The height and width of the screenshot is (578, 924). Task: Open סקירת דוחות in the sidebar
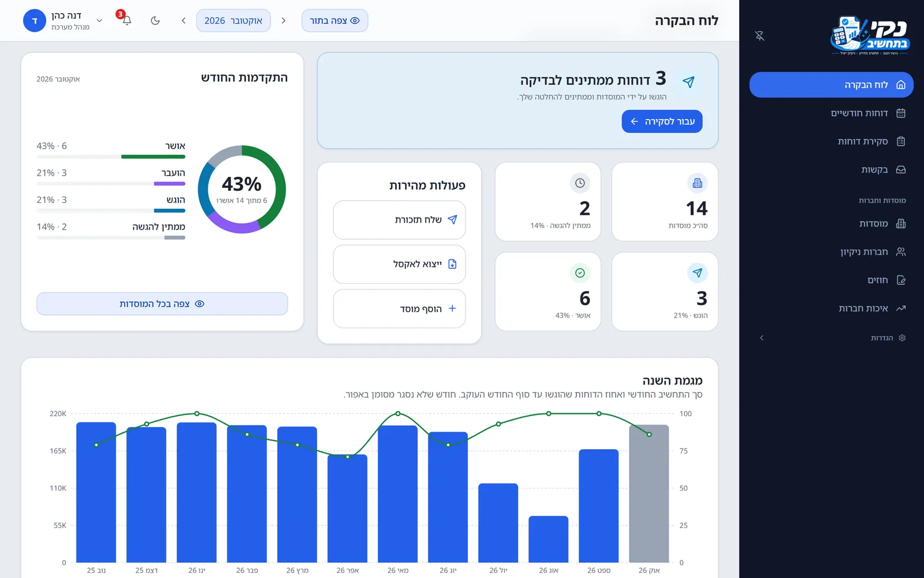coord(832,142)
